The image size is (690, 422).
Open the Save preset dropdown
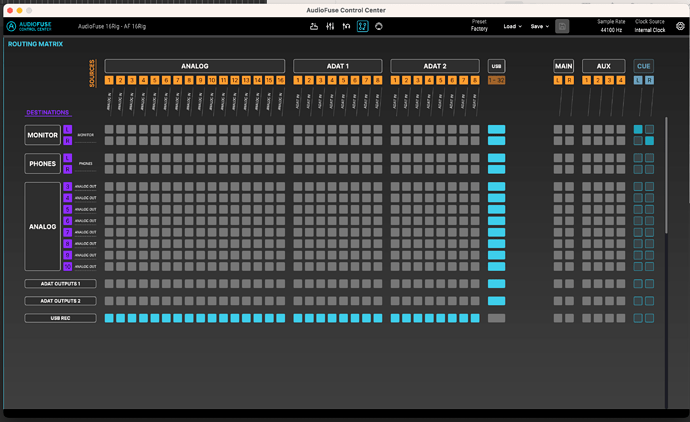540,26
